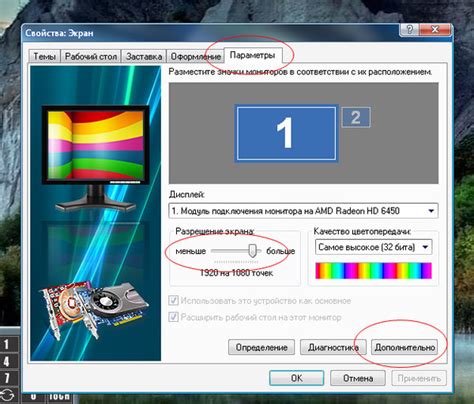The image size is (474, 404).
Task: Expand the Качество цветопередачи dropdown
Action: pyautogui.click(x=373, y=247)
